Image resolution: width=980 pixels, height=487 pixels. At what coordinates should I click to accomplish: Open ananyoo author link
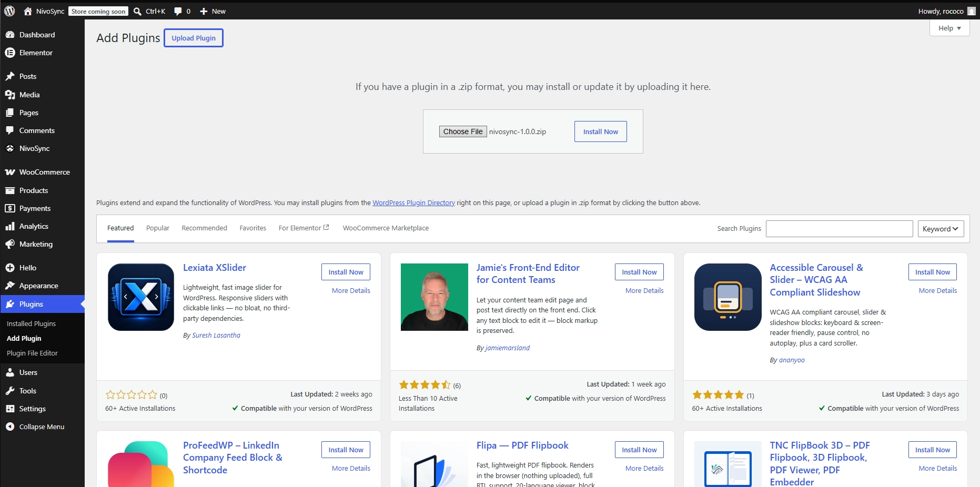click(792, 360)
